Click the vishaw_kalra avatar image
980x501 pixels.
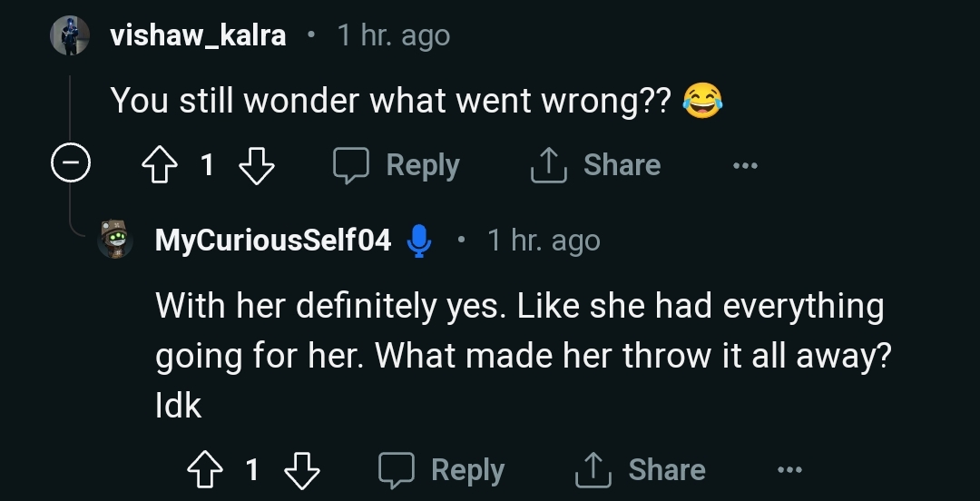point(70,36)
